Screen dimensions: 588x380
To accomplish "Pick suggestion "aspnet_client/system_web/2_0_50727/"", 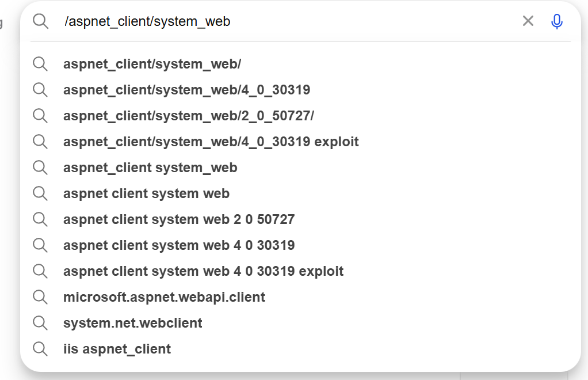I will (188, 116).
